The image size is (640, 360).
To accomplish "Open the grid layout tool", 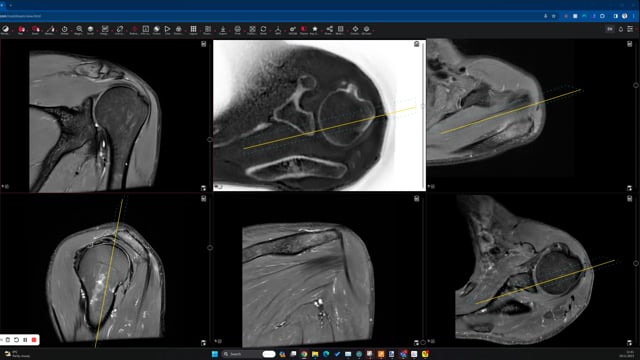I will [193, 29].
